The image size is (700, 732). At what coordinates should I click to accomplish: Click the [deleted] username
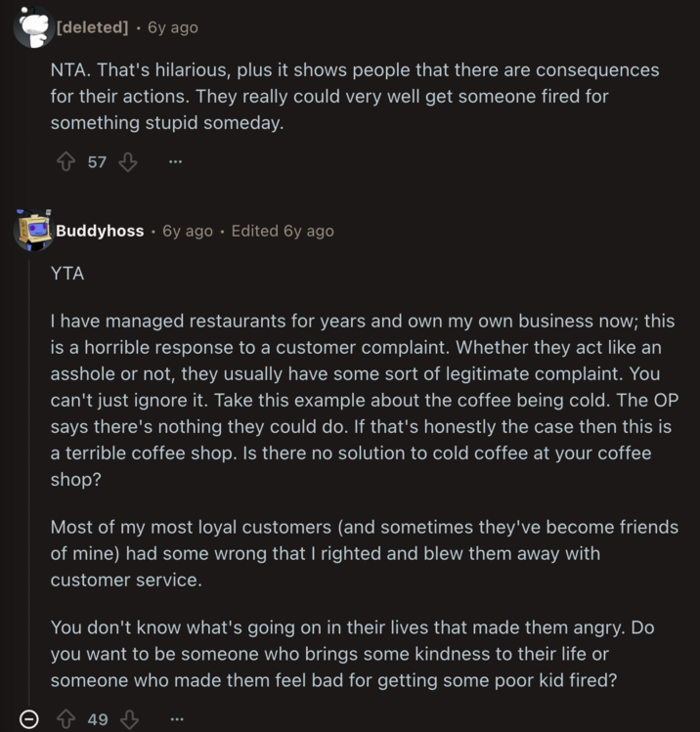point(93,27)
